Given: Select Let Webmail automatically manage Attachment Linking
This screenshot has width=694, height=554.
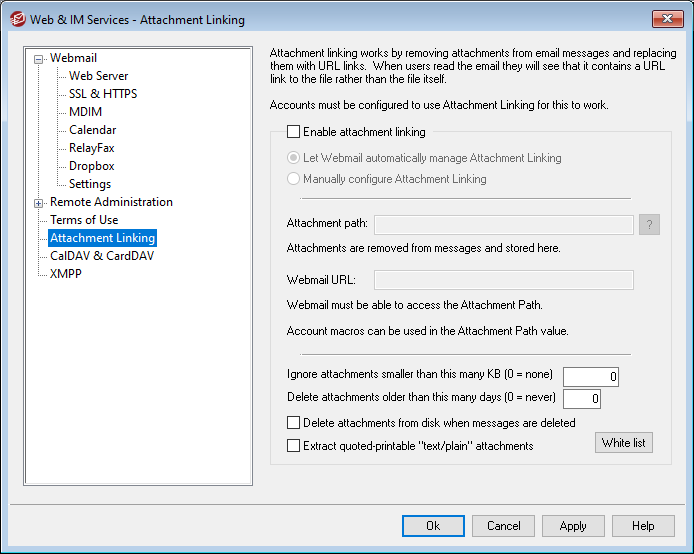Looking at the screenshot, I should pos(293,158).
